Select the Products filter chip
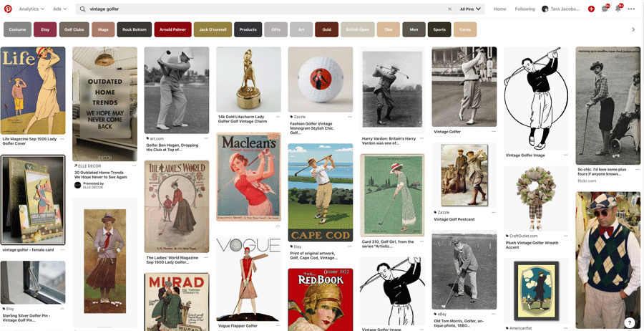The height and width of the screenshot is (331, 644). click(248, 29)
